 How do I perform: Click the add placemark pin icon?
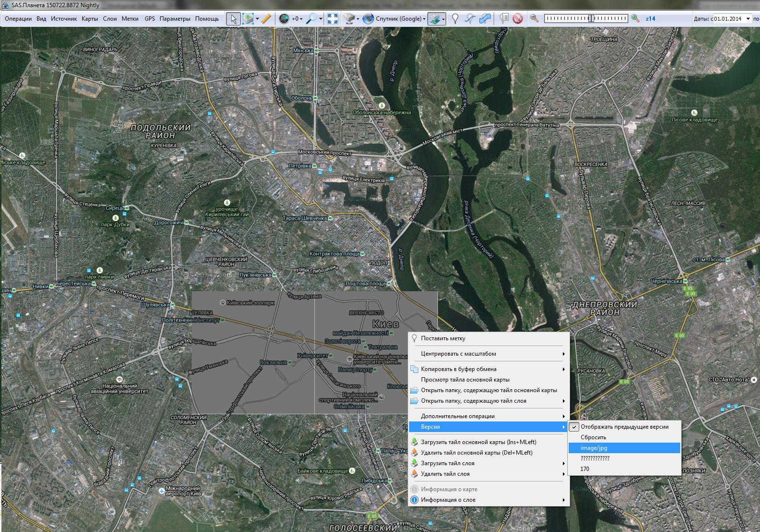455,19
